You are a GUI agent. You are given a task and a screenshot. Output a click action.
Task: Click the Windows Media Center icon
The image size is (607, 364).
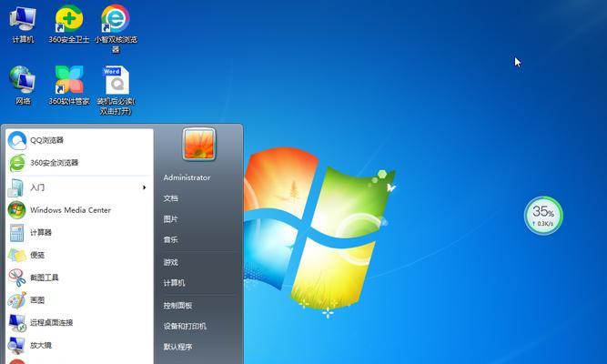point(16,210)
